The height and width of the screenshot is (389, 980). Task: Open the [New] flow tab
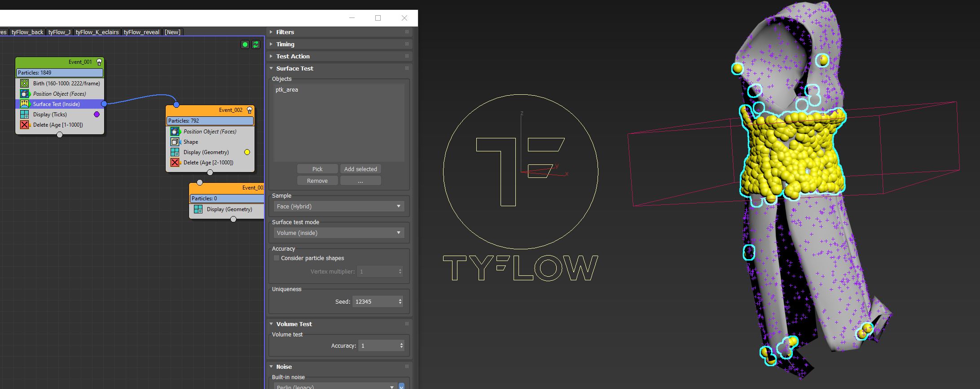pos(172,32)
